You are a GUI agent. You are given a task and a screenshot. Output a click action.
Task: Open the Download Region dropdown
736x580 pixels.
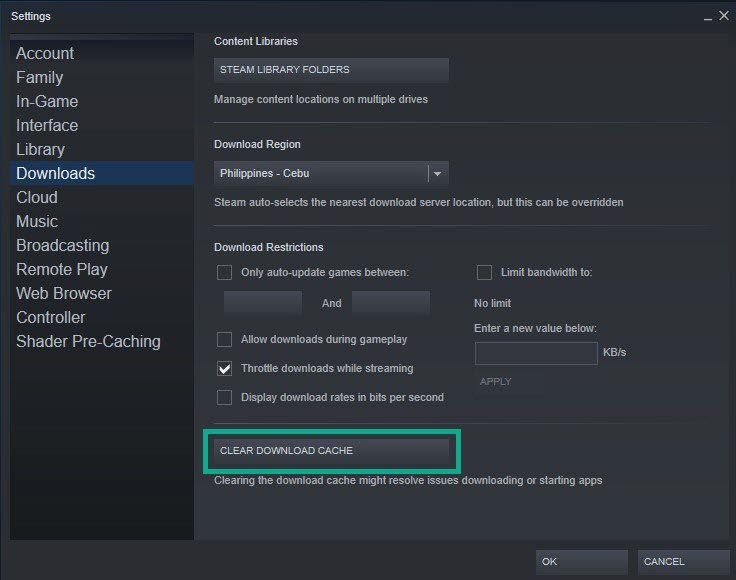331,173
